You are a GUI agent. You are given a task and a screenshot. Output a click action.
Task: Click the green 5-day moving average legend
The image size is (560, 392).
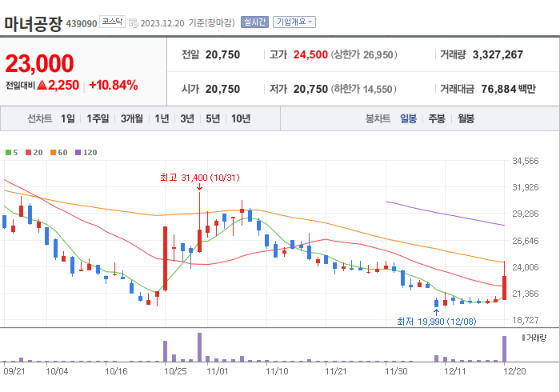click(x=12, y=153)
